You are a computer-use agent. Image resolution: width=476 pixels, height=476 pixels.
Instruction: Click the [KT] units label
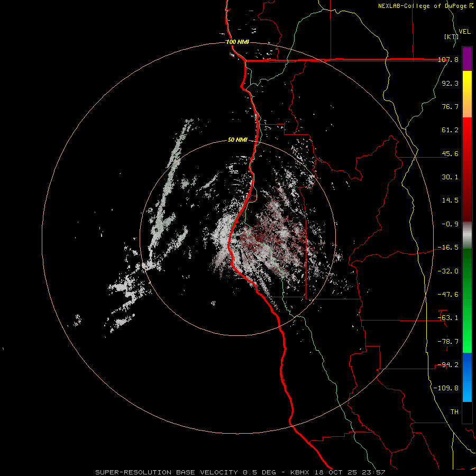451,36
